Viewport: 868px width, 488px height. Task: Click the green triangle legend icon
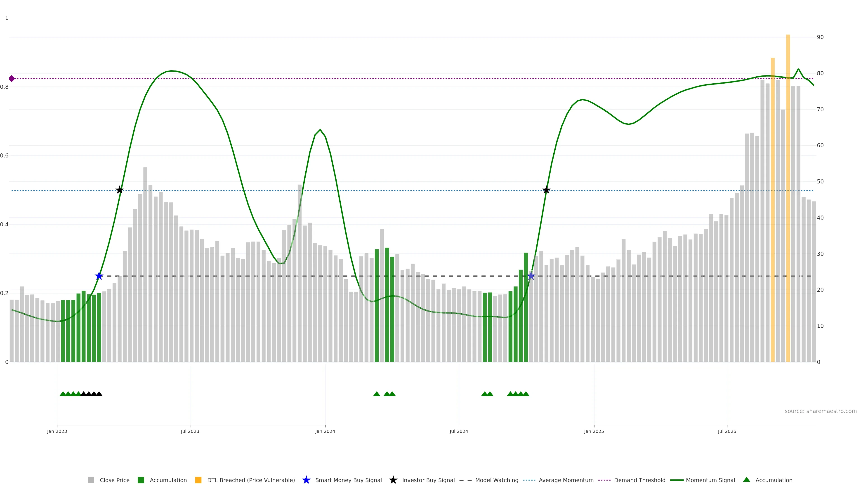point(746,480)
